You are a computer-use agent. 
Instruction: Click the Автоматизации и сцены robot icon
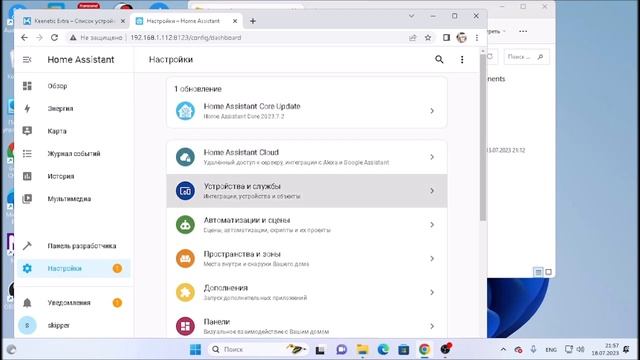click(185, 224)
